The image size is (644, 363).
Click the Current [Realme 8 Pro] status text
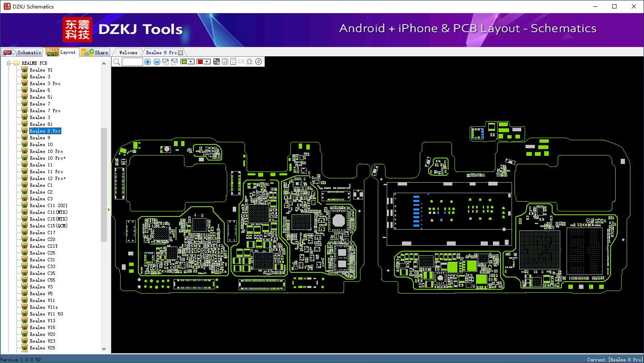(615, 360)
